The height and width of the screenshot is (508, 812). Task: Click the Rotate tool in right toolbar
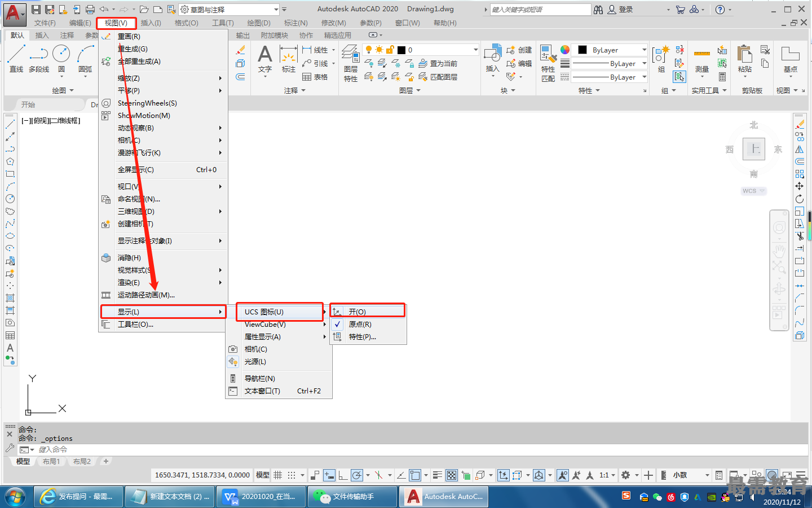coord(800,199)
